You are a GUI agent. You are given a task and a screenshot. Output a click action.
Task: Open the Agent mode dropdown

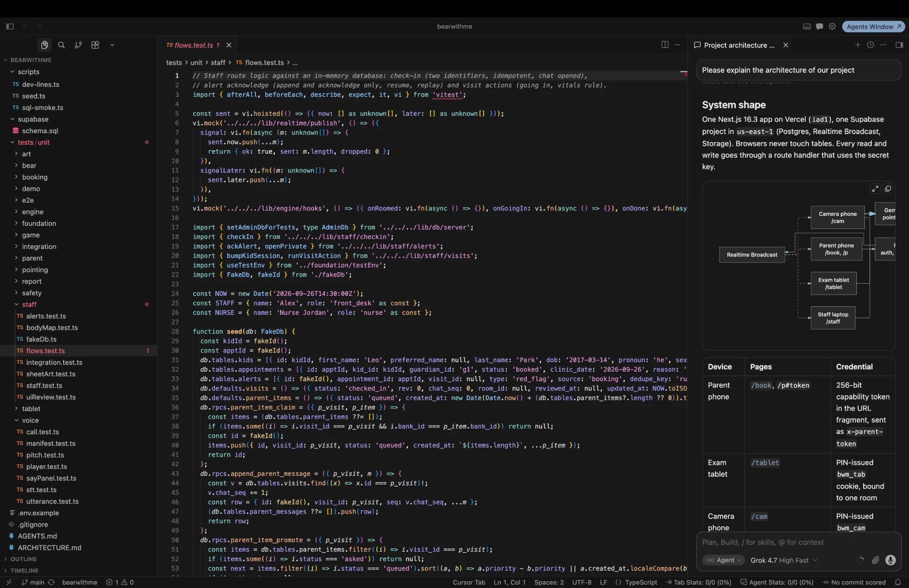click(x=724, y=560)
